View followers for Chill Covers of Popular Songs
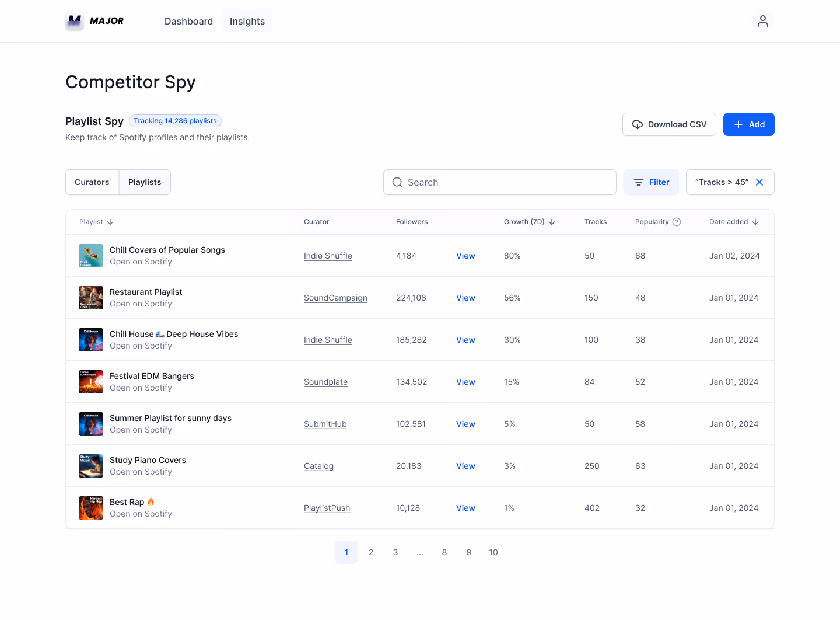Screen dimensions: 840x620 (x=466, y=256)
